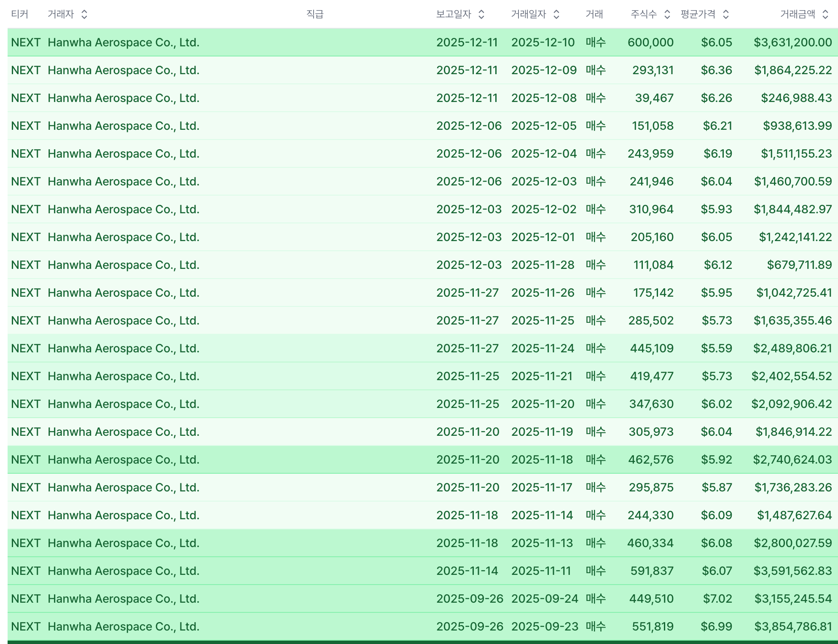
Task: Click the 매수 label in 2025-12-05 row
Action: point(595,126)
